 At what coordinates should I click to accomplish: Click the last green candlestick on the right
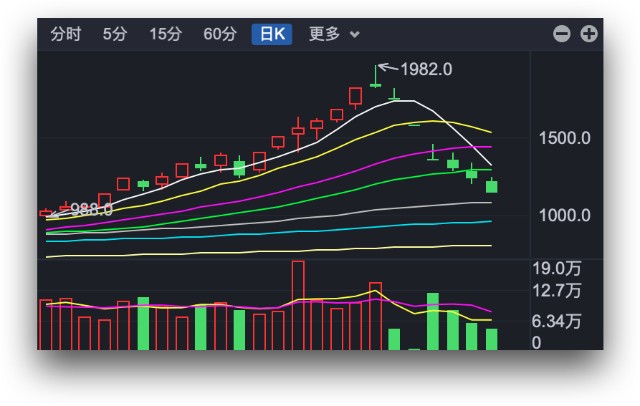492,186
